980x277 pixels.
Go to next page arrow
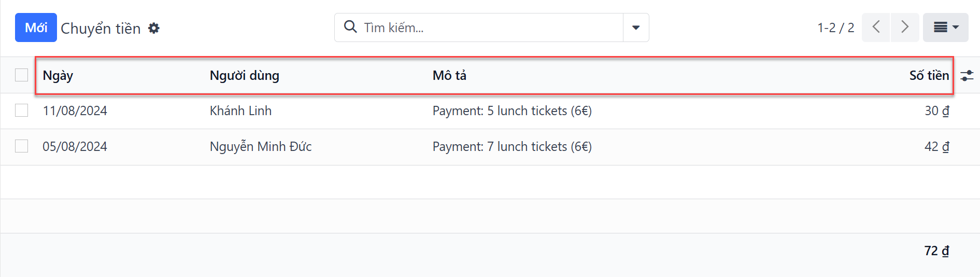tap(905, 27)
